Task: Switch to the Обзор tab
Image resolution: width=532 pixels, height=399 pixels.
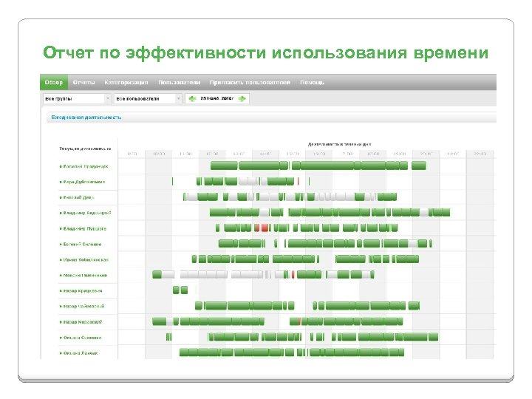Action: click(54, 83)
